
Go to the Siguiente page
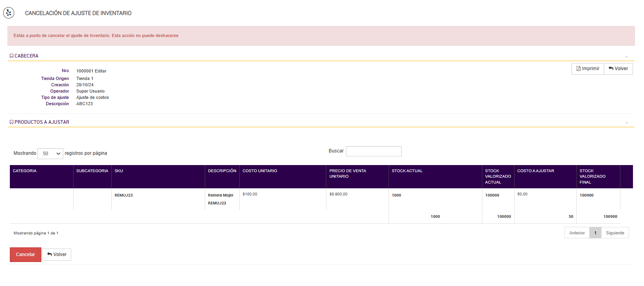(615, 233)
